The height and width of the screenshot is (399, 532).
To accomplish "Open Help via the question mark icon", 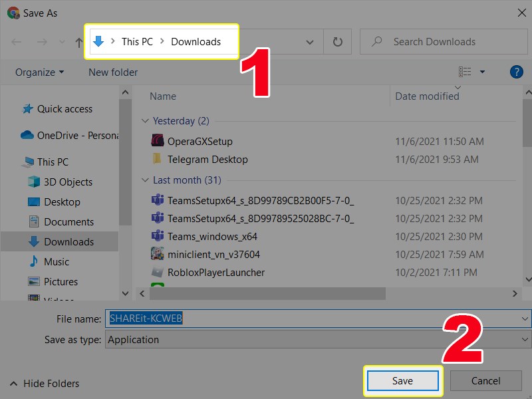I will [517, 72].
